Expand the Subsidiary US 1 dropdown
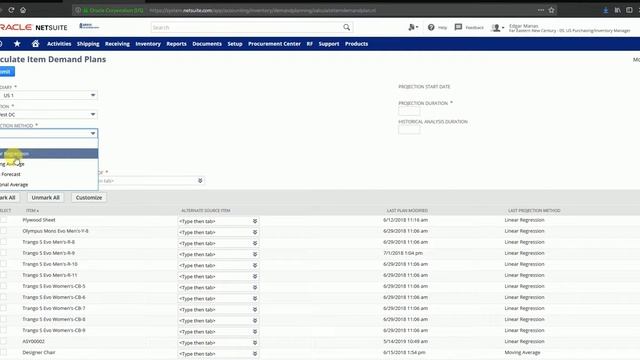The width and height of the screenshot is (640, 360). (x=93, y=95)
